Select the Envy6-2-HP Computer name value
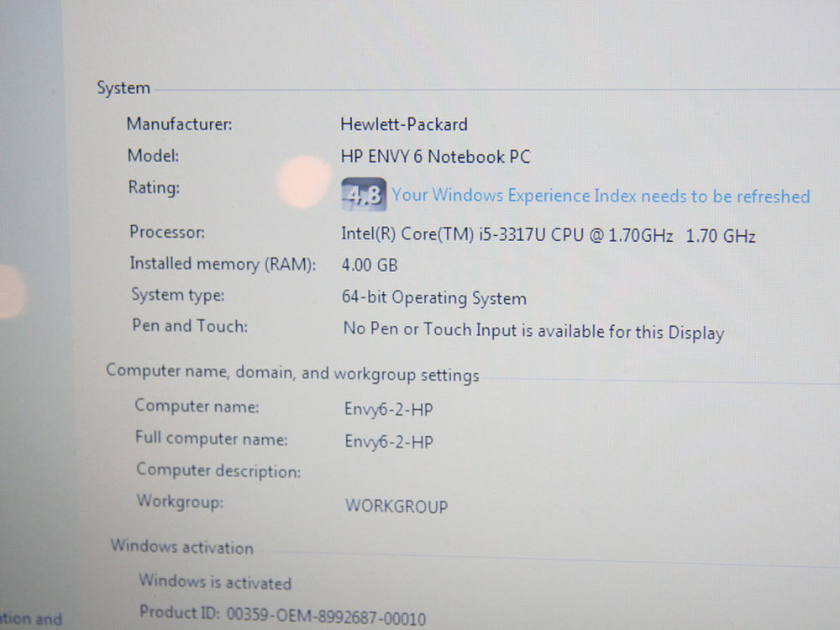 [x=388, y=409]
